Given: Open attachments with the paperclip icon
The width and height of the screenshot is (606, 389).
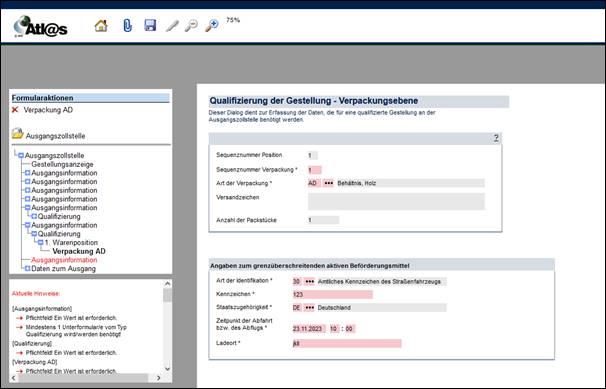Looking at the screenshot, I should (127, 25).
